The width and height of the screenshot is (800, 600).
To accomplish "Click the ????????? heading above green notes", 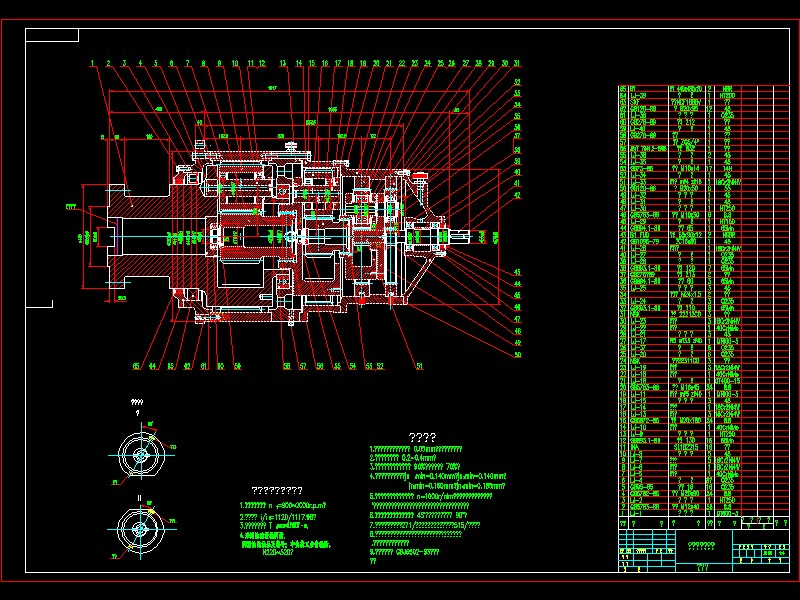I will coord(277,490).
